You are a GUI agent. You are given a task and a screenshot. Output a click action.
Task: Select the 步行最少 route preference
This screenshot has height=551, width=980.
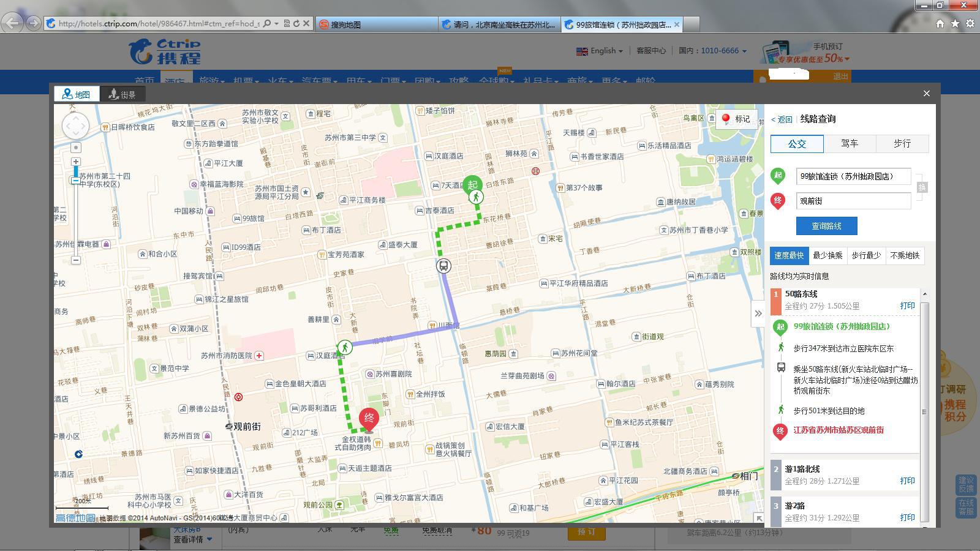coord(866,255)
